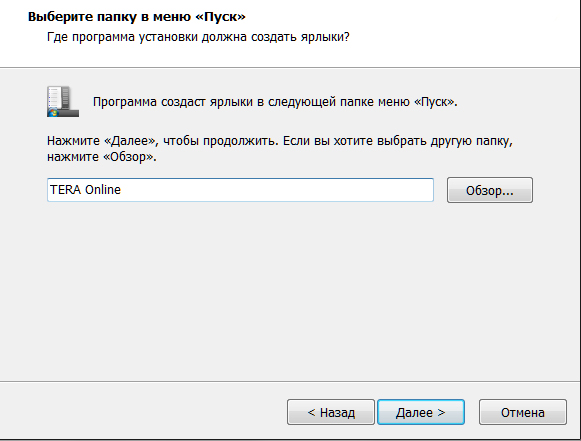Screen dimensions: 581x441
Task: Go back using the "< Назад" button
Action: click(x=331, y=412)
